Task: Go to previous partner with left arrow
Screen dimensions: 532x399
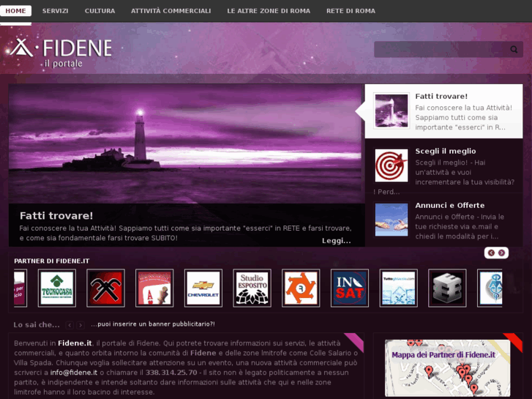Action: coord(491,253)
